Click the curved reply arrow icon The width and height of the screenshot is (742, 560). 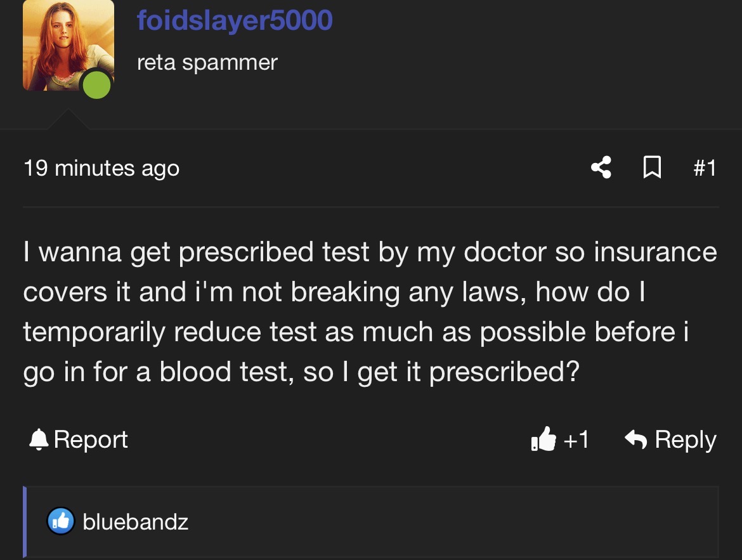636,440
